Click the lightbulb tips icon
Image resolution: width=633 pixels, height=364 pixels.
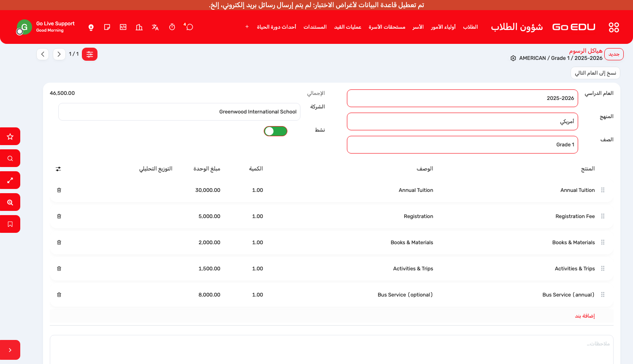coord(91,27)
